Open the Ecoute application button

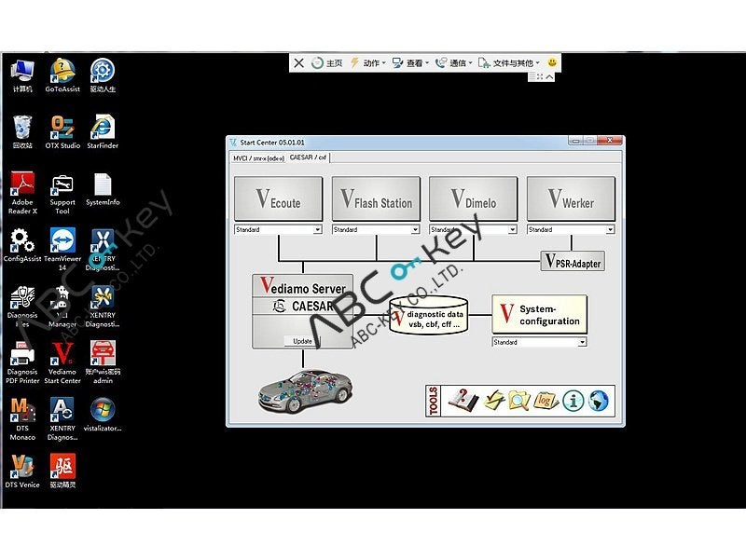(278, 198)
